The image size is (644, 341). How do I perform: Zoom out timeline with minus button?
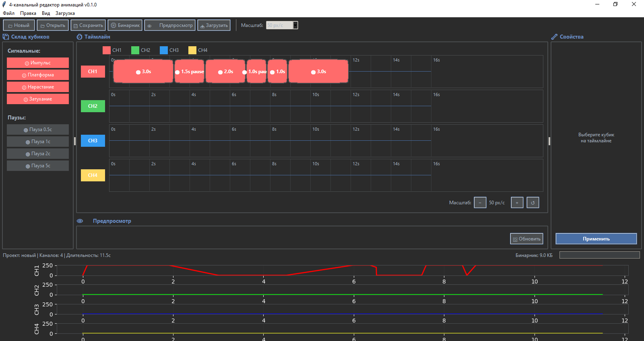[x=480, y=203]
